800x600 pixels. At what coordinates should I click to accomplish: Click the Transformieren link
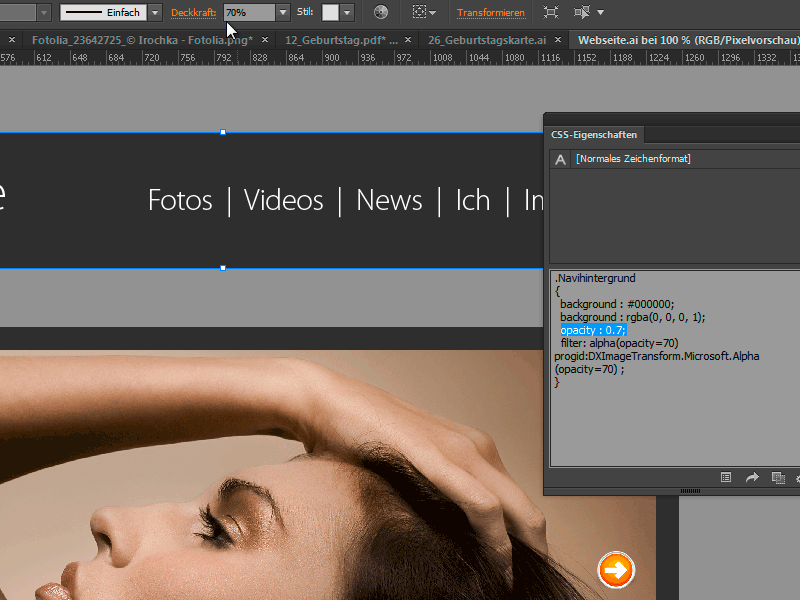(491, 13)
